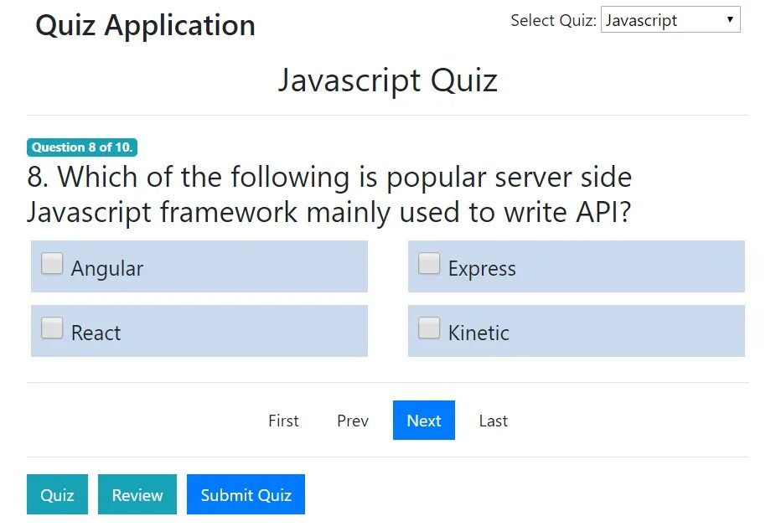This screenshot has height=532, width=776.
Task: Switch to the Quiz view button
Action: 58,494
